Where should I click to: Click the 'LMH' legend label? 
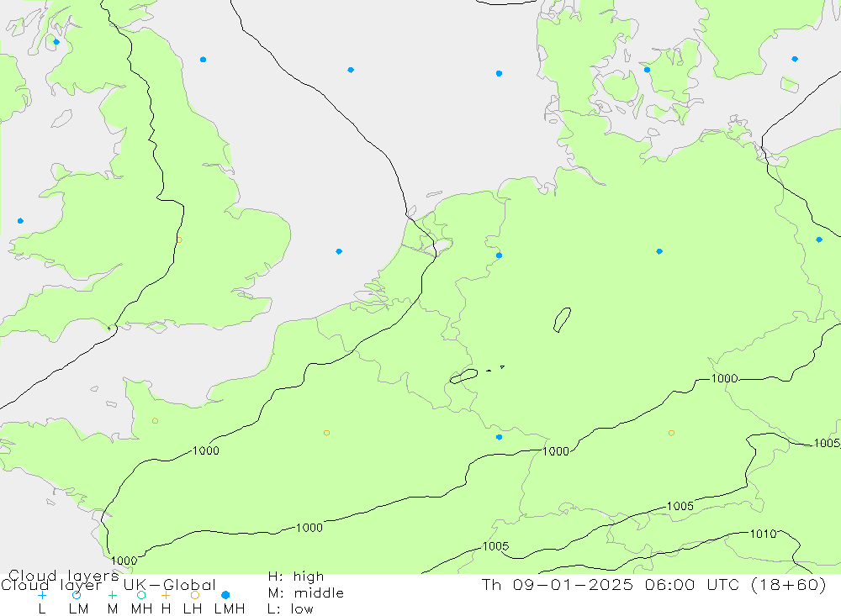pos(230,609)
